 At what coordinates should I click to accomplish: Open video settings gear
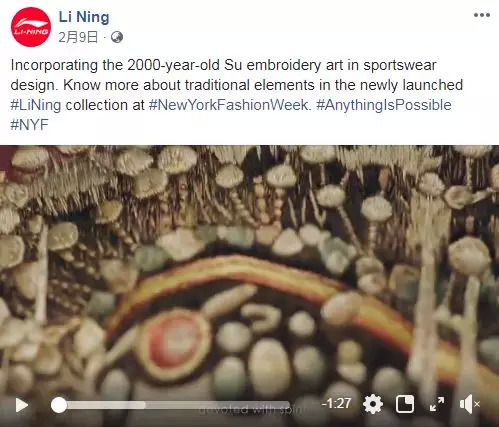click(373, 404)
